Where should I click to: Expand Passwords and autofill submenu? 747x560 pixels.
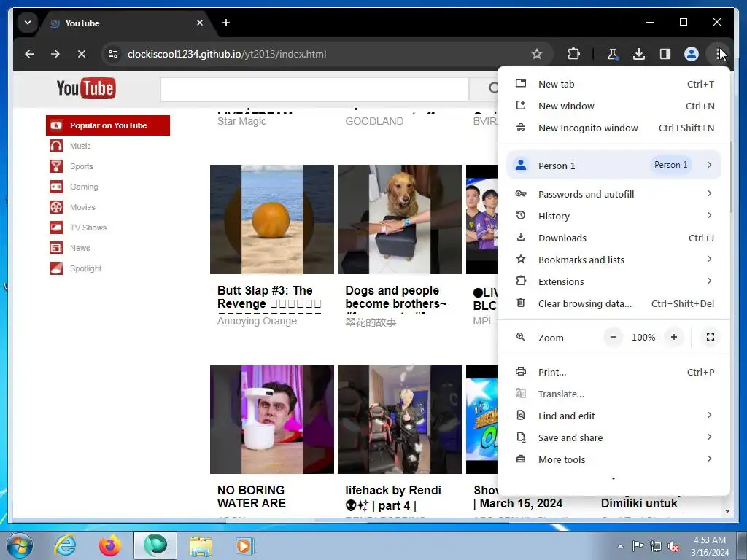click(614, 194)
